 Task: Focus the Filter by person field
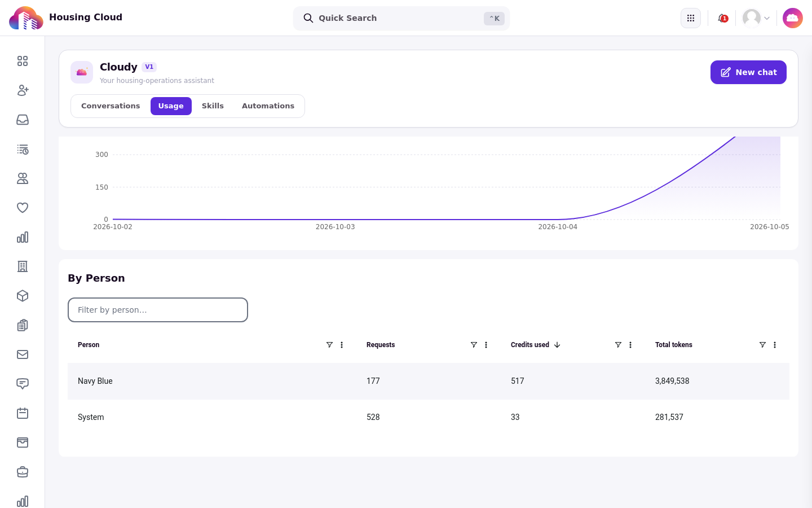pos(158,310)
